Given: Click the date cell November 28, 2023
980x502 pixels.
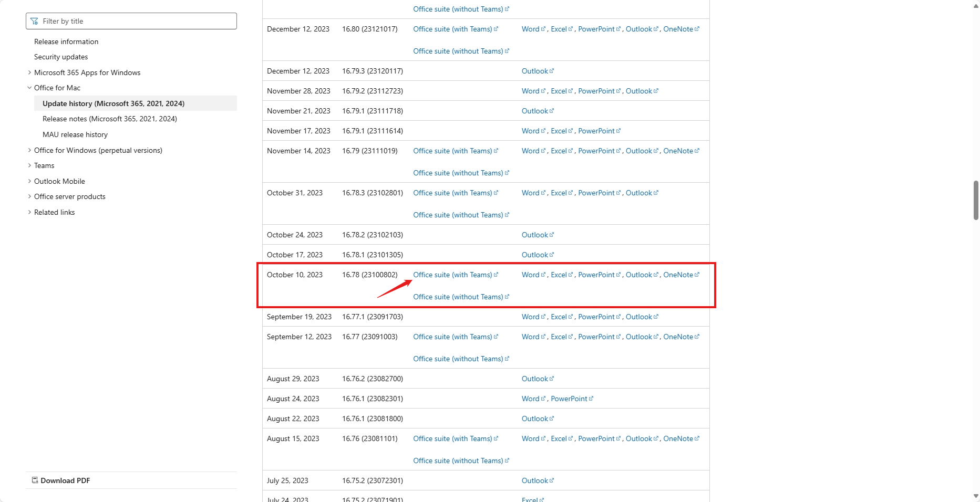Looking at the screenshot, I should click(x=298, y=91).
